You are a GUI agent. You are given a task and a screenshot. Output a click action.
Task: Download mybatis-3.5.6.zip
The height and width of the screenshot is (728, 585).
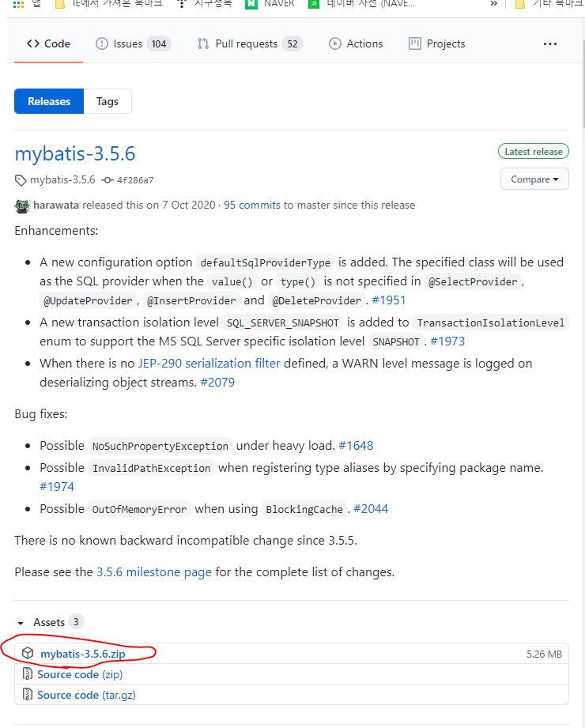click(83, 654)
